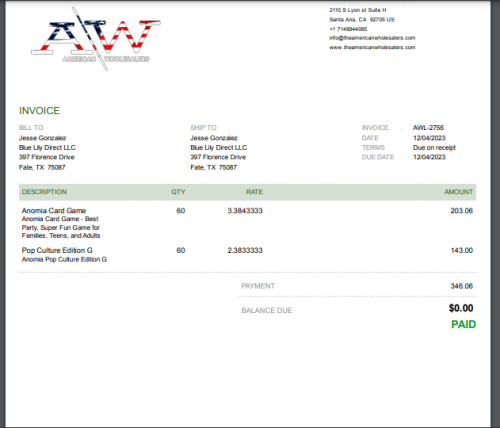The width and height of the screenshot is (500, 428).
Task: Click the 'Party, Super Fun Game for' description line
Action: click(x=61, y=228)
